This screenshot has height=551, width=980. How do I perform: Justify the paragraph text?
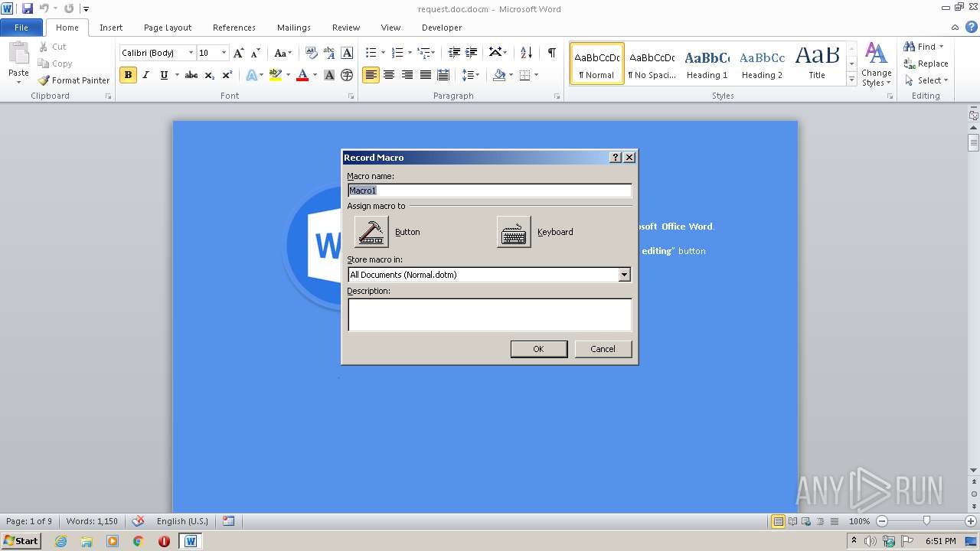426,75
